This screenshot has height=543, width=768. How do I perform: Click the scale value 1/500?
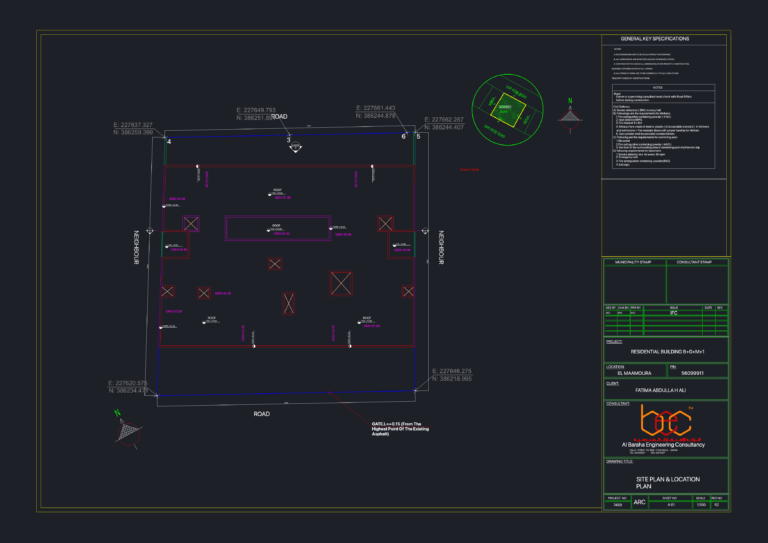[x=701, y=505]
